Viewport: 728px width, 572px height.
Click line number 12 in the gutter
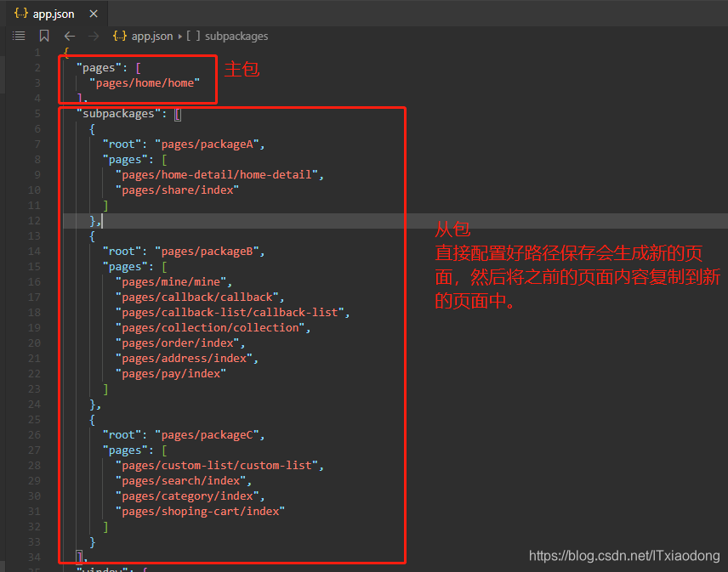[x=35, y=220]
